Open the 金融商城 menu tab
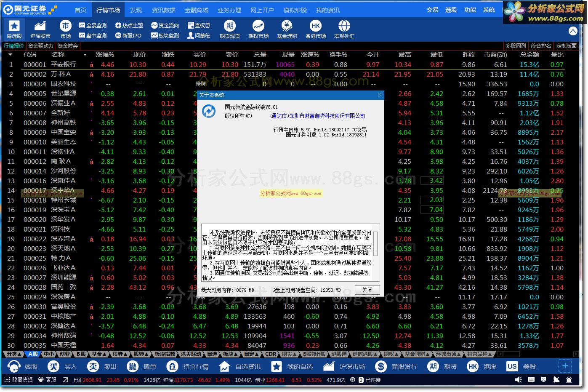The image size is (588, 392). 197,10
